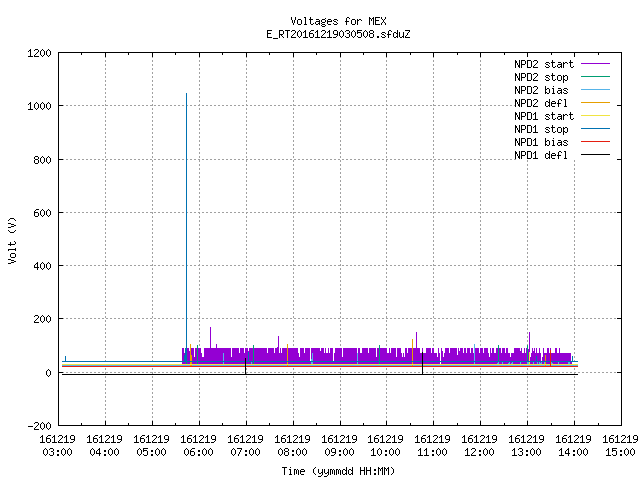Click the 'NPD2 bias' legend label

click(541, 90)
